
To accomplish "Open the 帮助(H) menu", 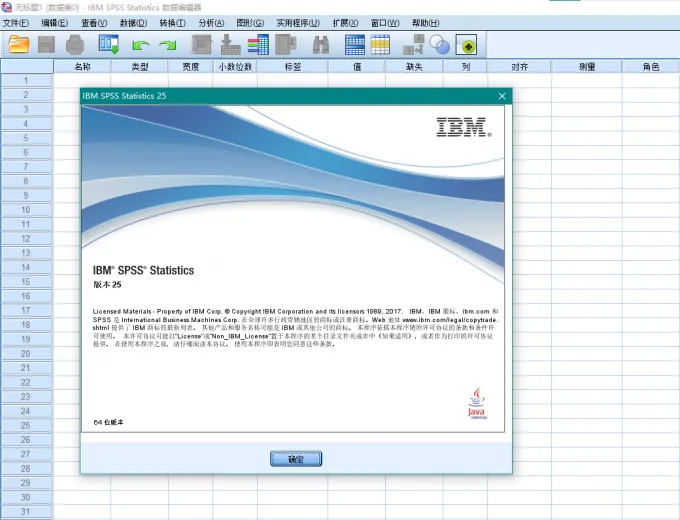I will click(x=425, y=23).
